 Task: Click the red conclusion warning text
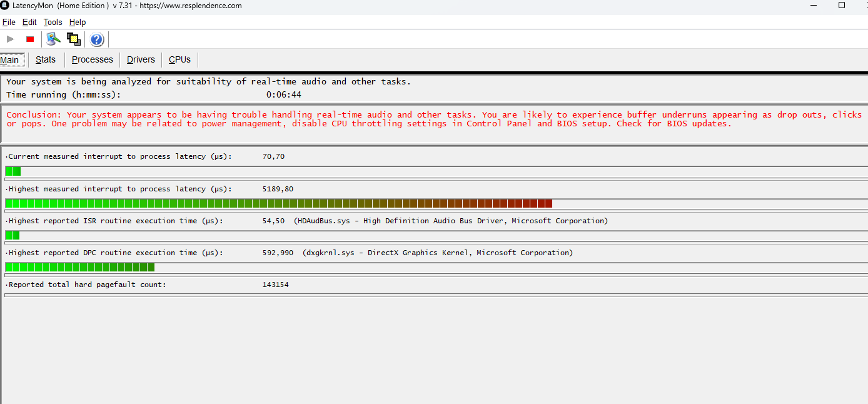pyautogui.click(x=431, y=119)
